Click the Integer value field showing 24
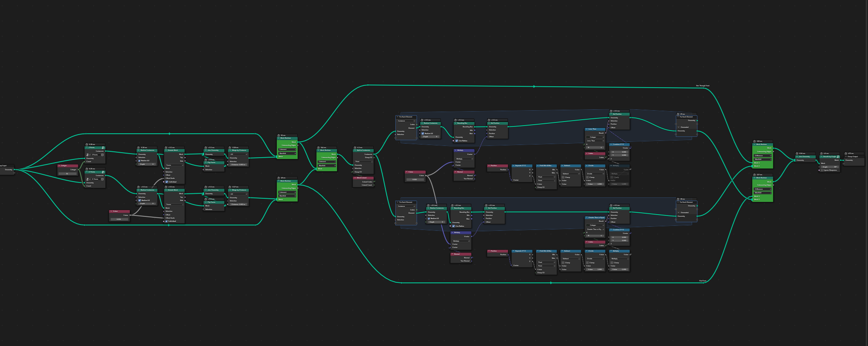Screen dimensions: 868x346 (x=67, y=173)
